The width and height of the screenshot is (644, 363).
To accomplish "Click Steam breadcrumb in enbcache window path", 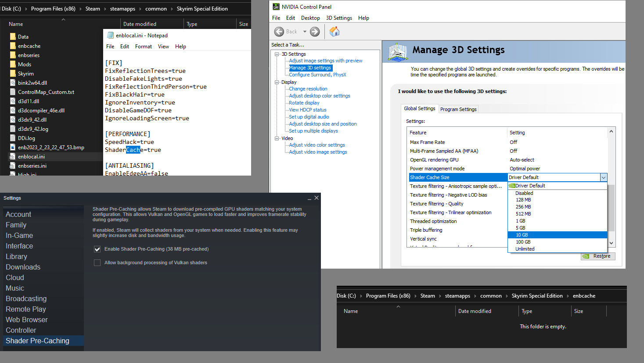I will point(428,296).
